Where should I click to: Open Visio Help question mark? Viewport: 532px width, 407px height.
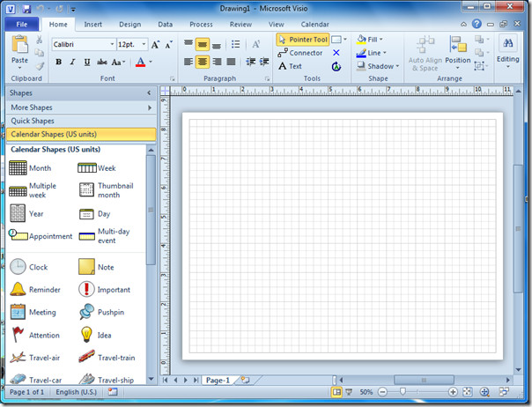pos(477,24)
